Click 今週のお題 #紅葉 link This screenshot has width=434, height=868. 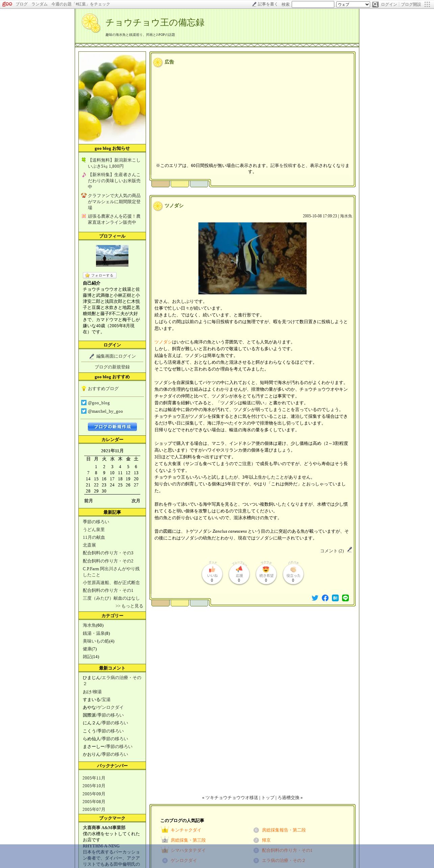point(80,4)
